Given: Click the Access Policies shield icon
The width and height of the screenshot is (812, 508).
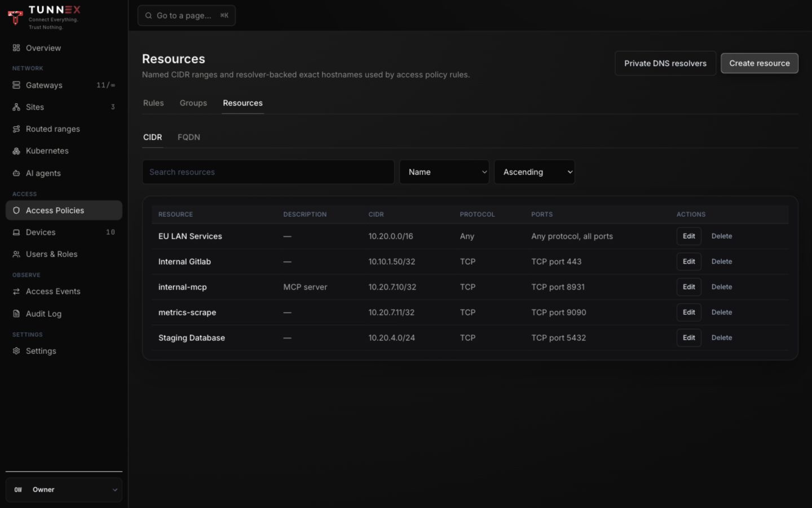Looking at the screenshot, I should click(x=16, y=211).
